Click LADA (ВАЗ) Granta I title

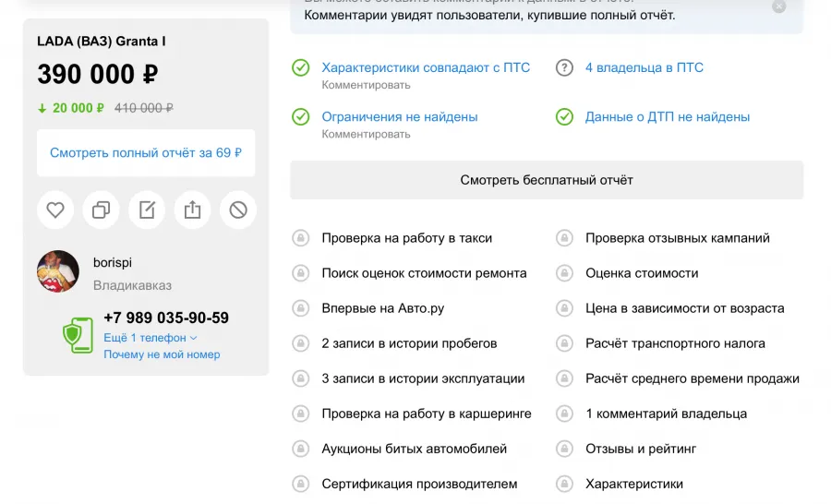[102, 42]
